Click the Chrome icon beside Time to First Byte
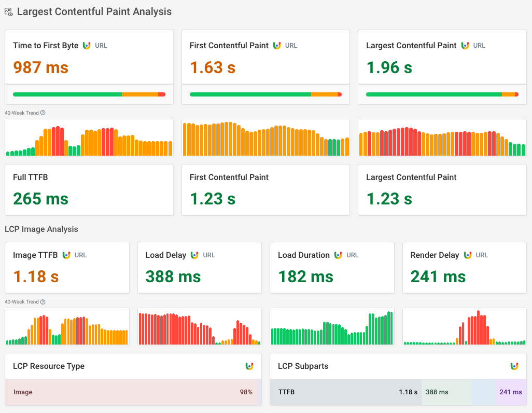Image resolution: width=532 pixels, height=413 pixels. tap(86, 45)
